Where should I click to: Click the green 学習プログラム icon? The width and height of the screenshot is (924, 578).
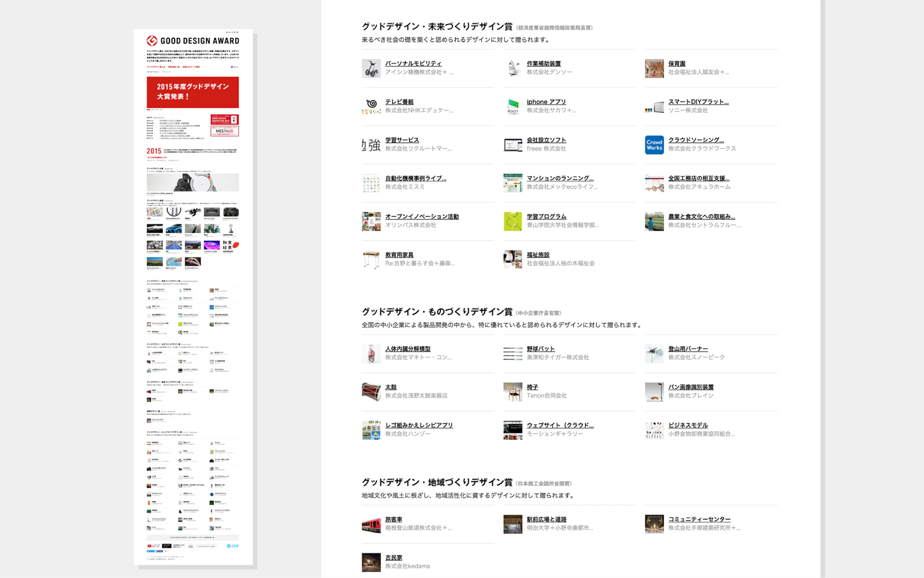(x=513, y=222)
